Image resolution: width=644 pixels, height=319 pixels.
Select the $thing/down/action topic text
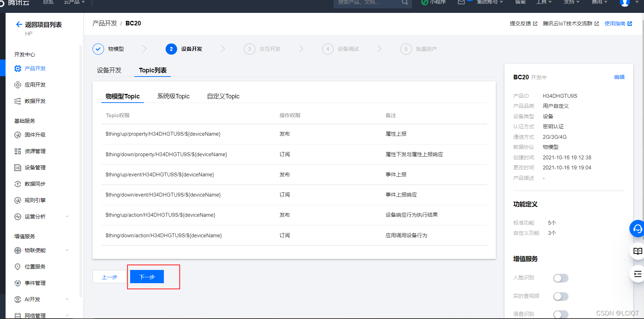pyautogui.click(x=164, y=236)
